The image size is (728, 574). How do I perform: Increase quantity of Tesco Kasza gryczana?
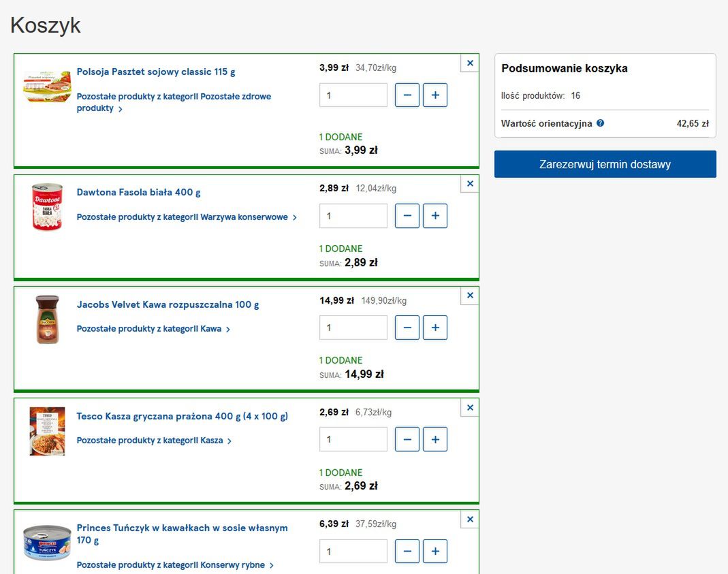click(x=435, y=439)
